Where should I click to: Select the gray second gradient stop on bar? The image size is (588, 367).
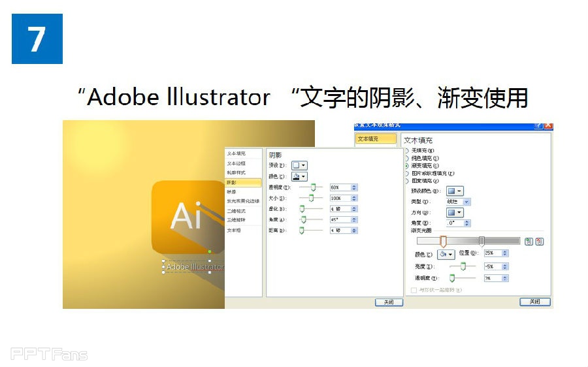coord(482,241)
